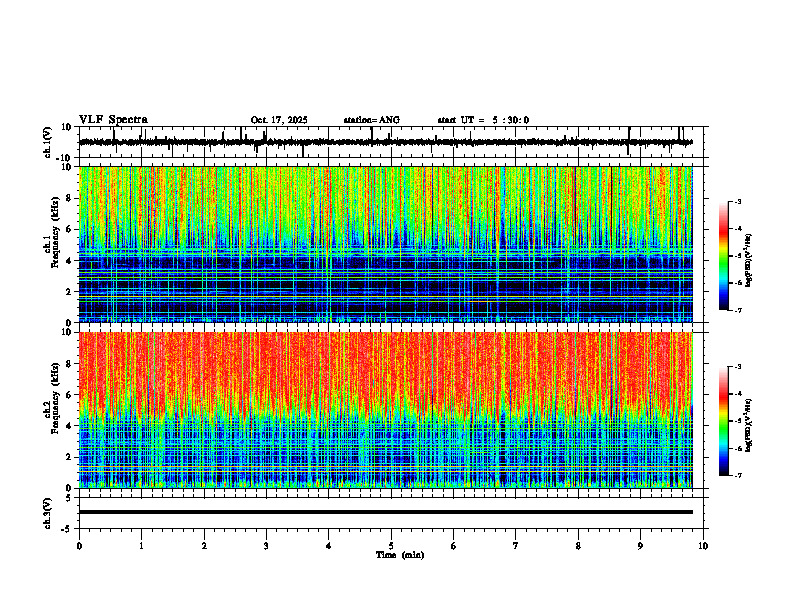Screen dimensions: 792x612
Task: Click the "station=ANG" label
Action: coord(372,120)
